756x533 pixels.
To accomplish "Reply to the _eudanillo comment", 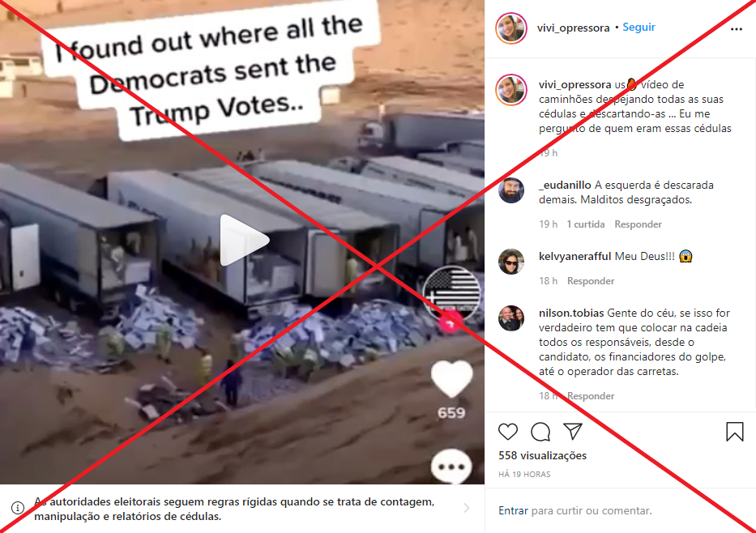I will coord(638,224).
